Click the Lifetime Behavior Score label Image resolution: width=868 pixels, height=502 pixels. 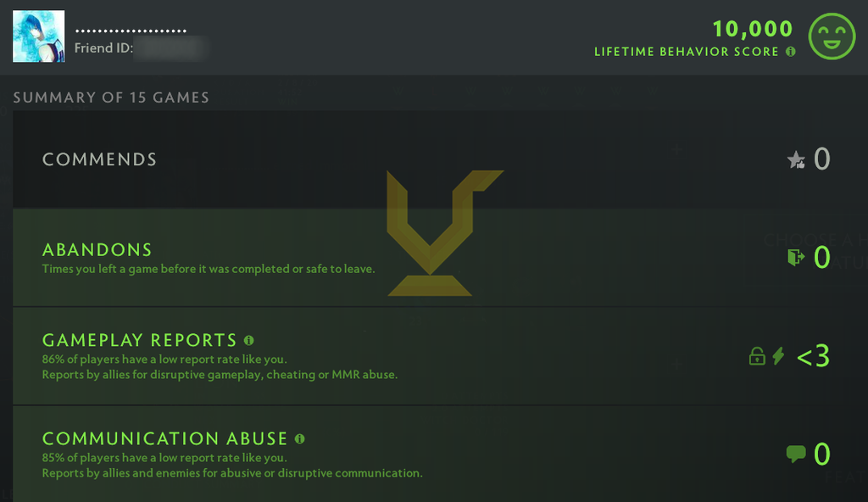687,52
